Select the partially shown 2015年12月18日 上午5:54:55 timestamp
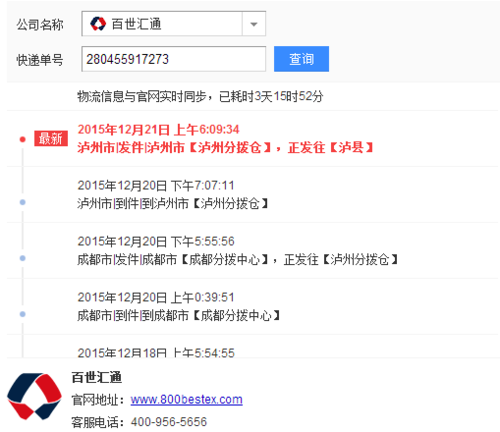Viewport: 500px width, 432px height. (x=156, y=353)
